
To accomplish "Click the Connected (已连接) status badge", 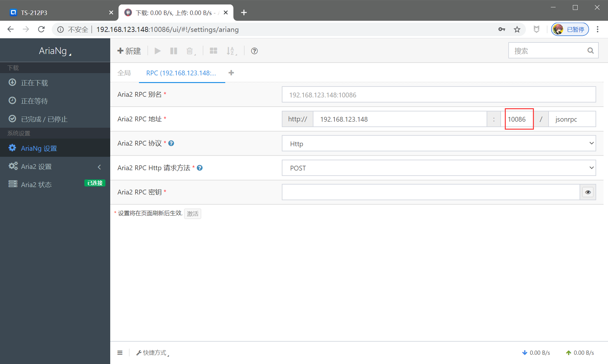I will 95,183.
